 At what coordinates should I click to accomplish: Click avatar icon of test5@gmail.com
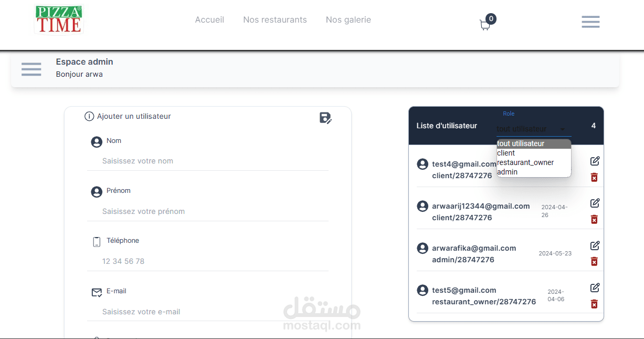click(423, 290)
